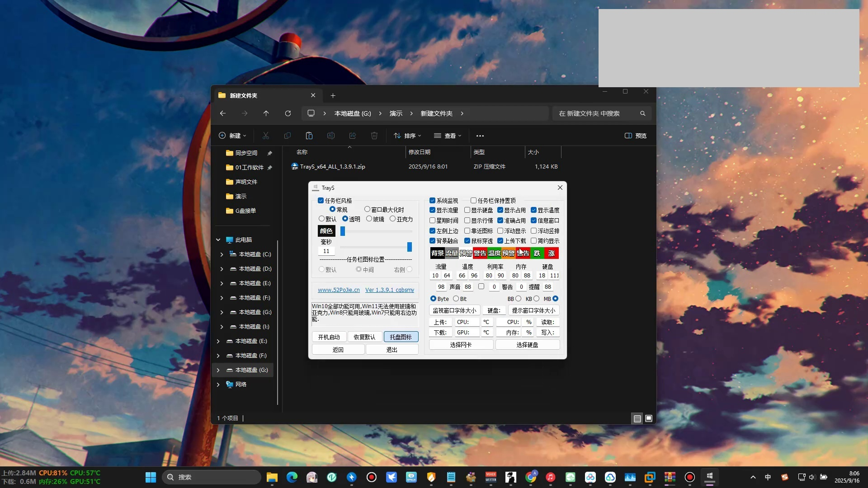Open the 排序 sort dropdown
The image size is (868, 488).
coord(407,136)
